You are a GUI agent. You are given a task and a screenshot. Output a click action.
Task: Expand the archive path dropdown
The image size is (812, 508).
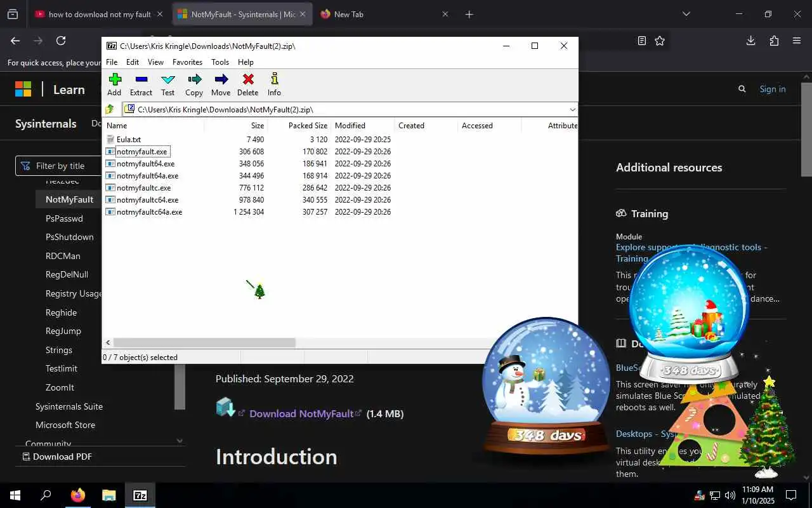[x=572, y=109]
